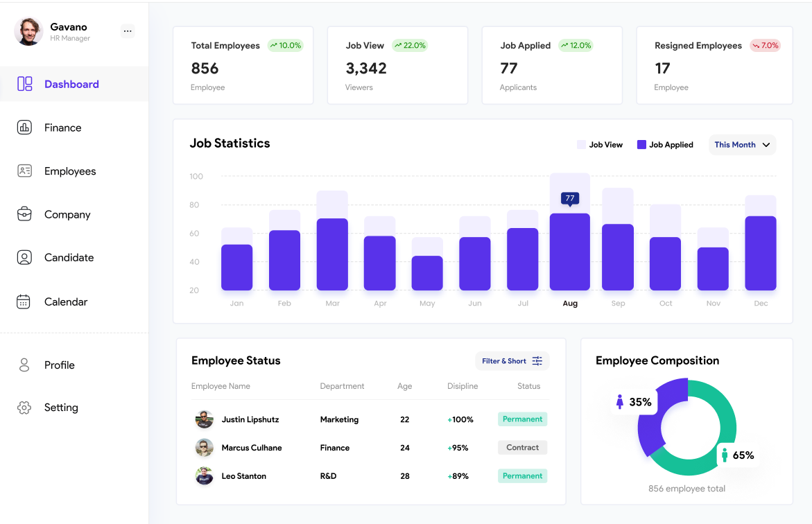Expand options for Gavano's profile menu
The width and height of the screenshot is (812, 524).
click(x=127, y=30)
